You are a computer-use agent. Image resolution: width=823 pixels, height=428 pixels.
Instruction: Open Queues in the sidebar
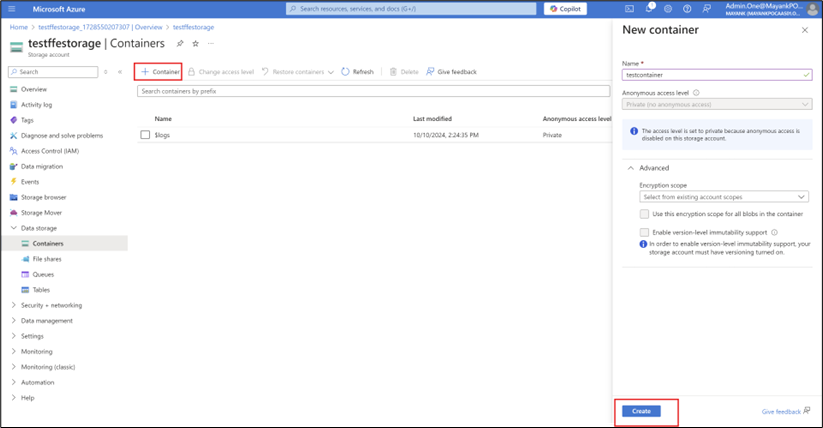click(x=43, y=274)
